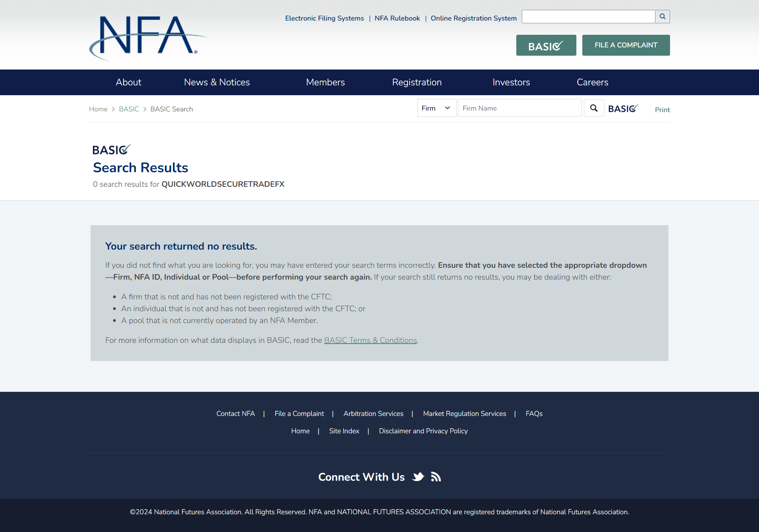This screenshot has height=532, width=759.
Task: Open File a Complaint footer link
Action: click(299, 414)
